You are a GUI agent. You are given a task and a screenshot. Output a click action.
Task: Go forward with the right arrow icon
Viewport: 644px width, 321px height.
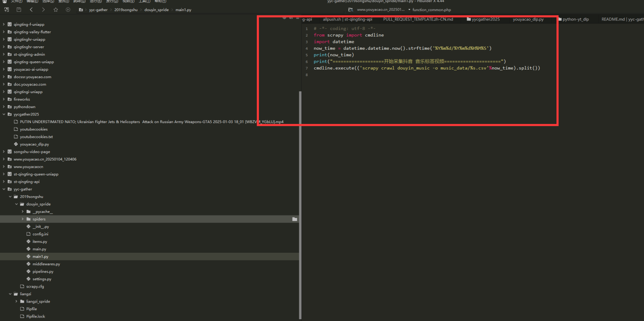[43, 9]
